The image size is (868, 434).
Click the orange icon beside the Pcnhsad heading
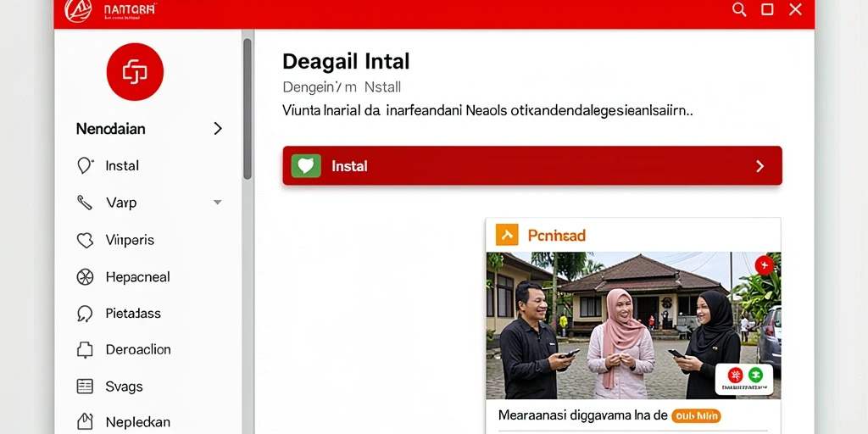pyautogui.click(x=507, y=235)
